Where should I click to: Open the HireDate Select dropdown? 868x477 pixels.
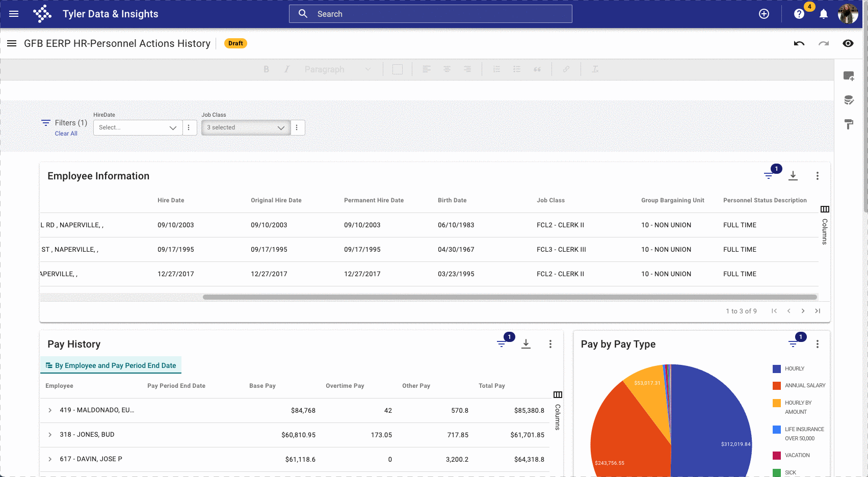tap(138, 127)
